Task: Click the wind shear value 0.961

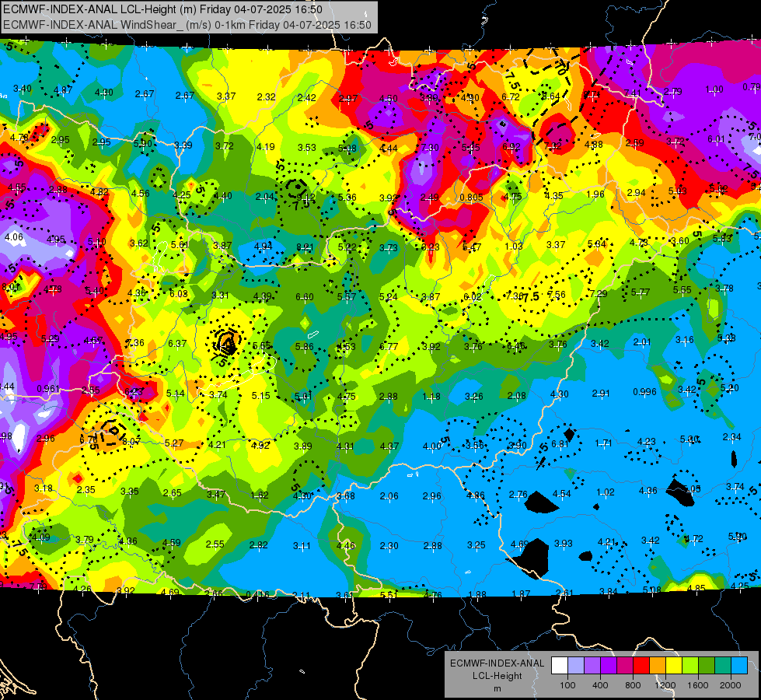Action: tap(48, 389)
